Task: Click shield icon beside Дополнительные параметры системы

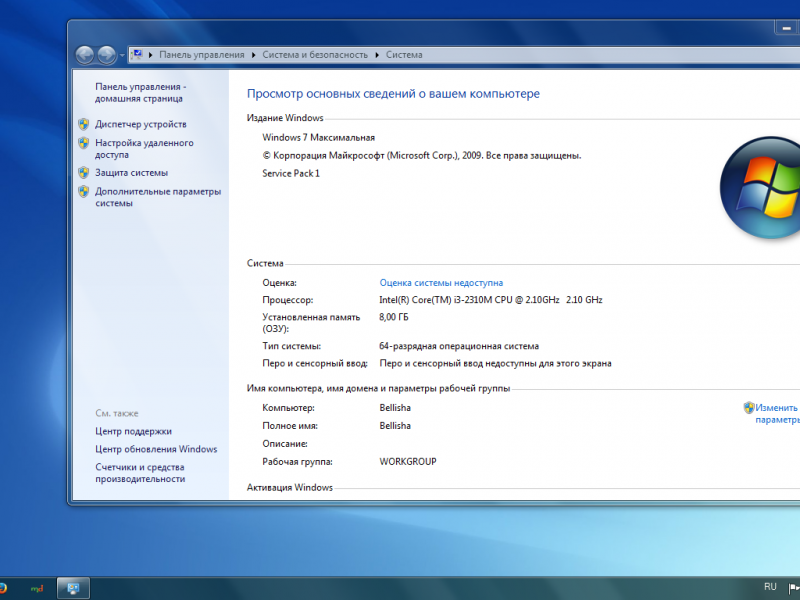Action: coord(84,191)
